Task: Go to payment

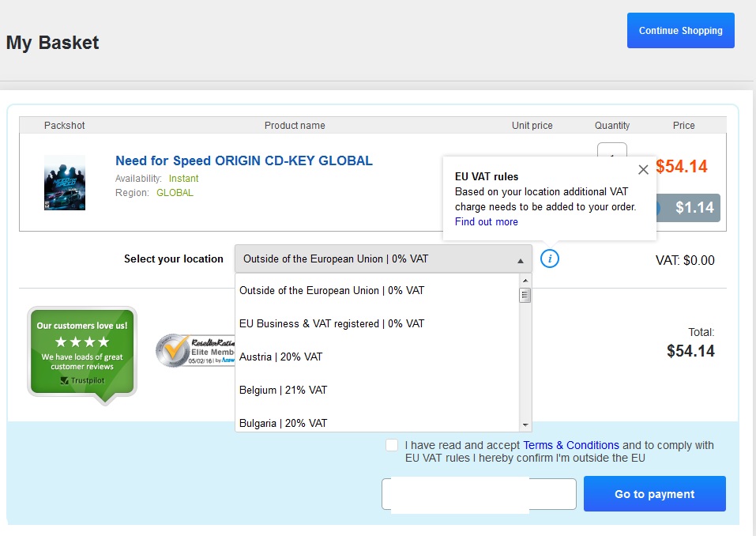Action: pos(654,493)
